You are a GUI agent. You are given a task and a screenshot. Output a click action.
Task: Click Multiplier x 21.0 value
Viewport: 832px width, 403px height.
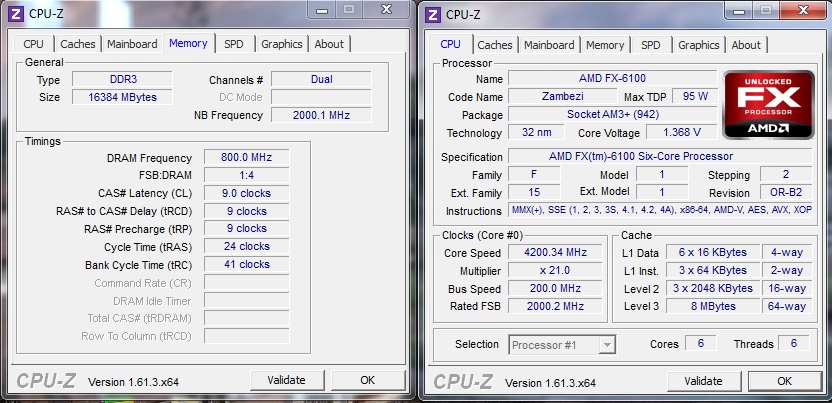click(555, 270)
